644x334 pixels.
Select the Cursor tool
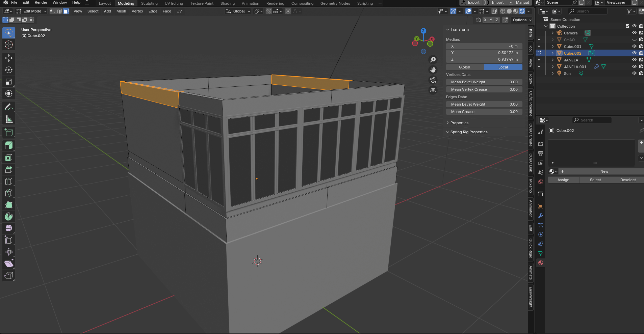(9, 45)
